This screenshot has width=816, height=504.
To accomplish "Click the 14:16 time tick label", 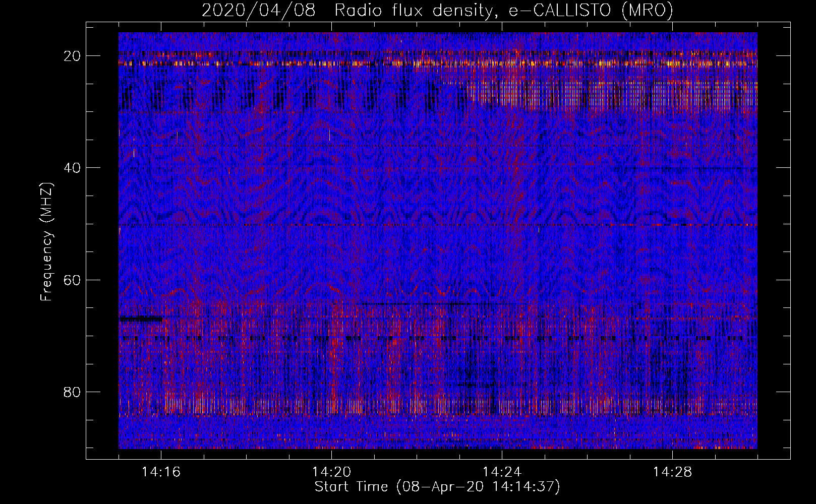I will (x=161, y=472).
